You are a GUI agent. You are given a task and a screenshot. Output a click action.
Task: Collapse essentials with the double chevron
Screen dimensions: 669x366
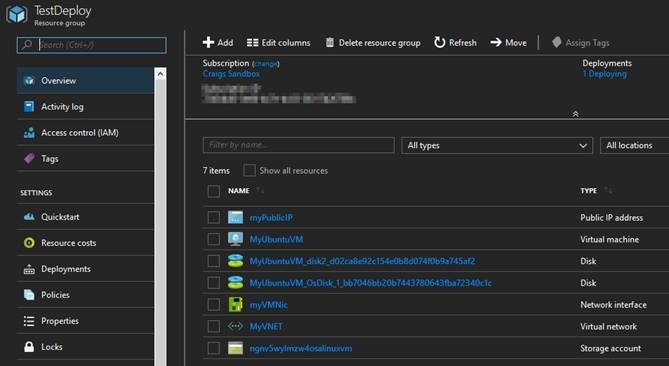click(575, 113)
